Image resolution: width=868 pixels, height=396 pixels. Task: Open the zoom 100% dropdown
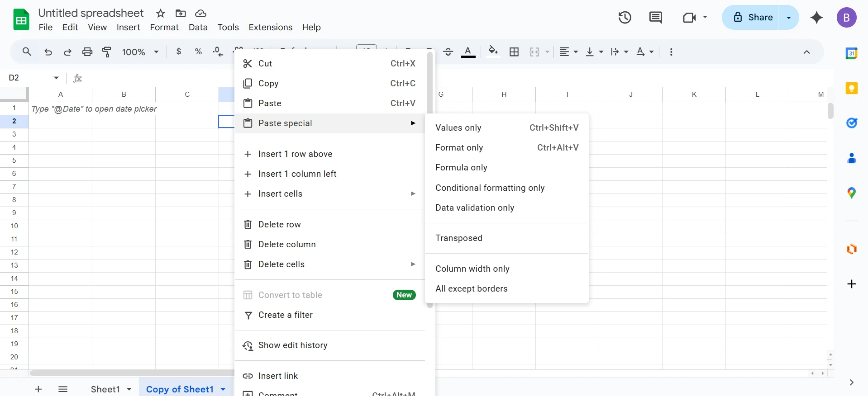(x=140, y=52)
